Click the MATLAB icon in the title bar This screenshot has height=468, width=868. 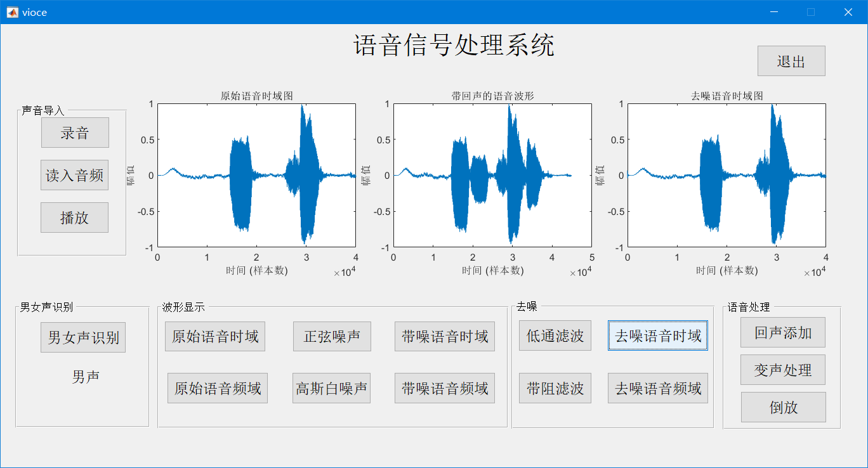[x=12, y=12]
